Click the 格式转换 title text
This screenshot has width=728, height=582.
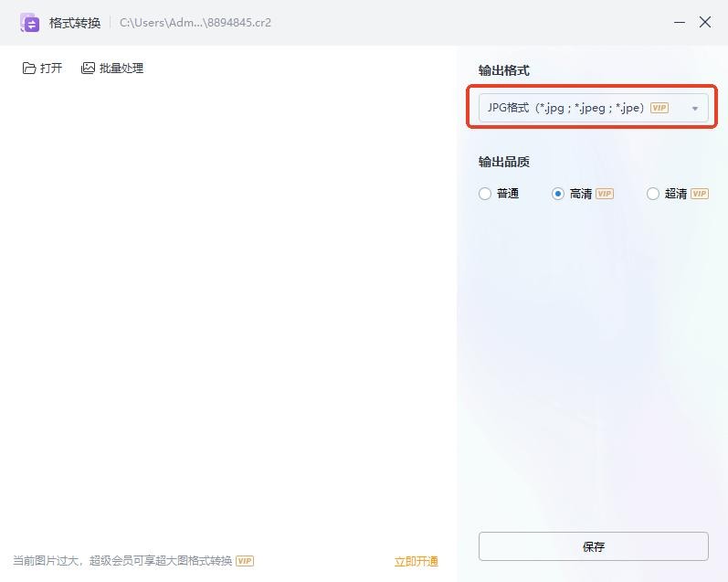pyautogui.click(x=75, y=23)
